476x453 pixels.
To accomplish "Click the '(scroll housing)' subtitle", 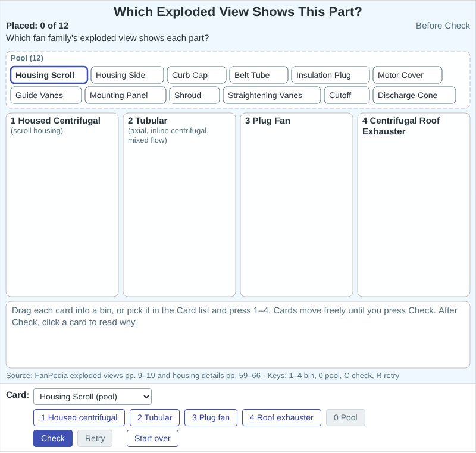I will [37, 131].
